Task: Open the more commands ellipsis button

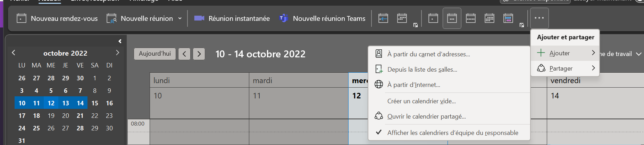Action: point(540,18)
